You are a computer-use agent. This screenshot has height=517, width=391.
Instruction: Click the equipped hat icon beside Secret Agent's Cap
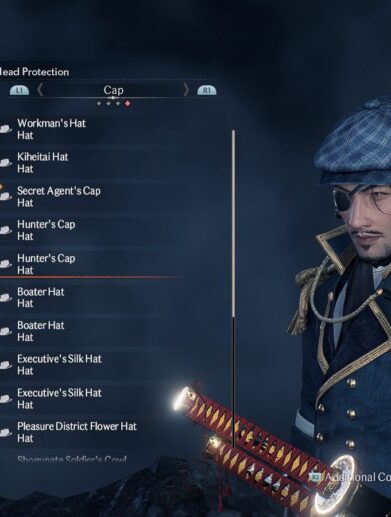6,196
